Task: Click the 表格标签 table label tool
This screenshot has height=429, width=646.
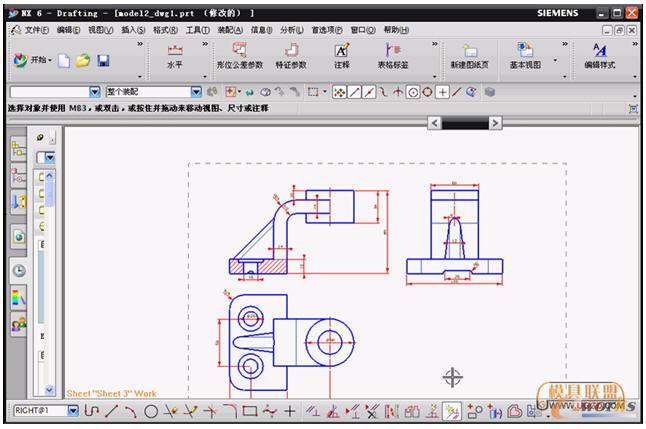Action: [x=392, y=56]
